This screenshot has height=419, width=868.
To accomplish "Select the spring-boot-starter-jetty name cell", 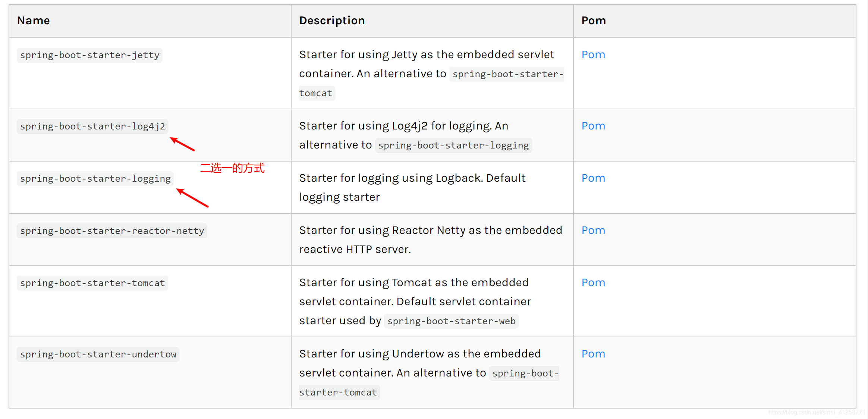I will 150,74.
